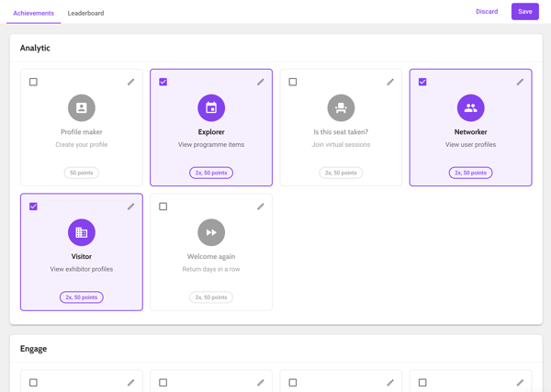Screen dimensions: 551x392
Task: Uncheck the Explorer achievement checkbox
Action: click(x=163, y=82)
